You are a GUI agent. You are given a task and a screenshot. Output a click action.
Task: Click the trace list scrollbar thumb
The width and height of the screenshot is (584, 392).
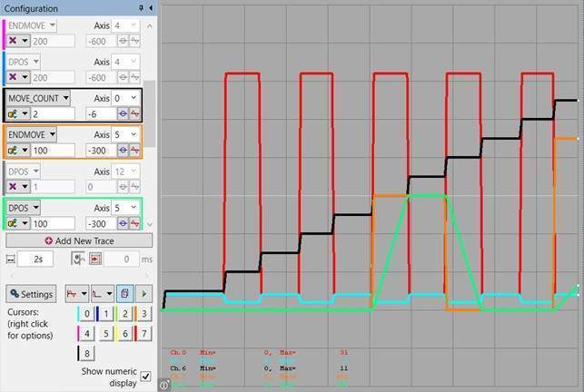click(149, 113)
